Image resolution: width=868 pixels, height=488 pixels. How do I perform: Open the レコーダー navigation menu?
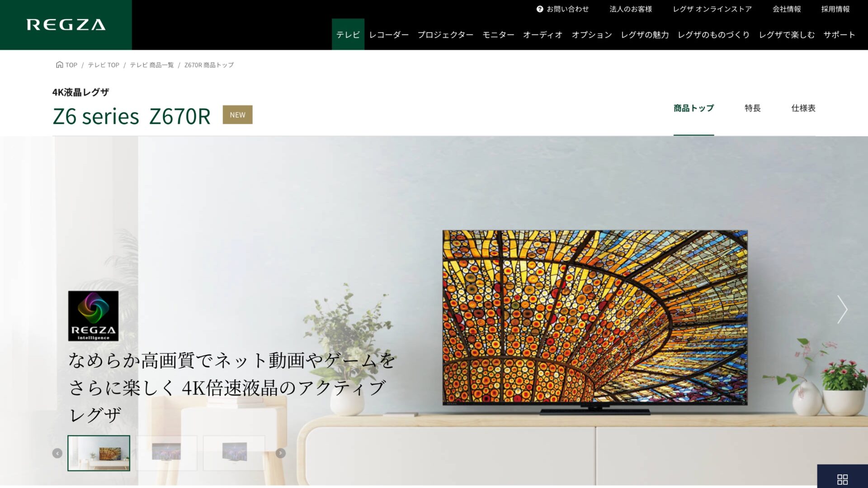coord(389,35)
